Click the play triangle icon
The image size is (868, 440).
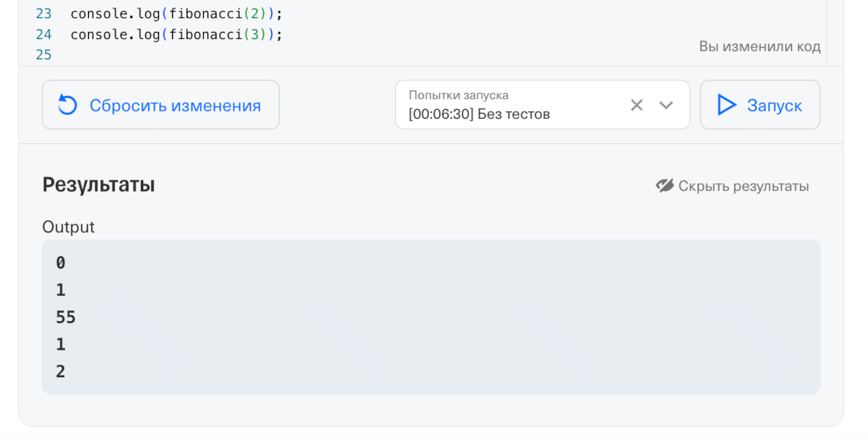[x=726, y=105]
